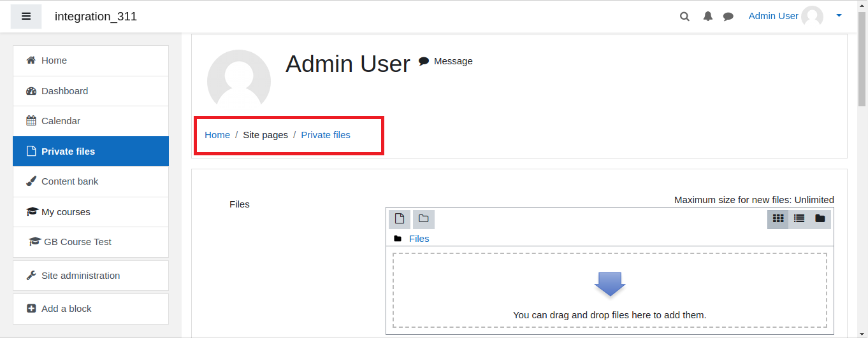This screenshot has height=338, width=868.
Task: Click the Private files document icon in sidebar
Action: (x=31, y=151)
